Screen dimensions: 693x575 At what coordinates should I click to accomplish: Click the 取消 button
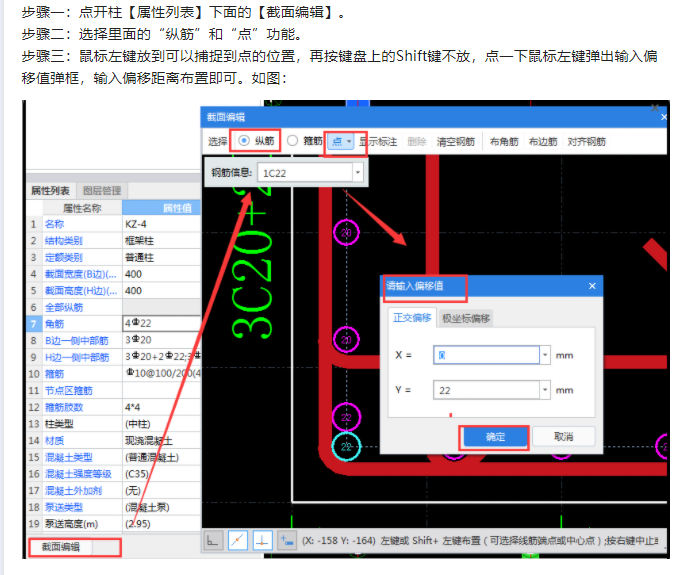click(564, 437)
